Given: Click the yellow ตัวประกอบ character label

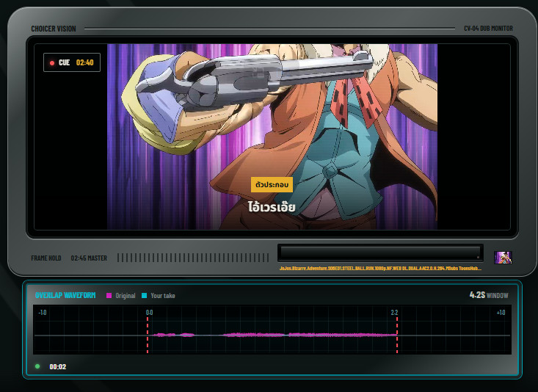Looking at the screenshot, I should [272, 185].
